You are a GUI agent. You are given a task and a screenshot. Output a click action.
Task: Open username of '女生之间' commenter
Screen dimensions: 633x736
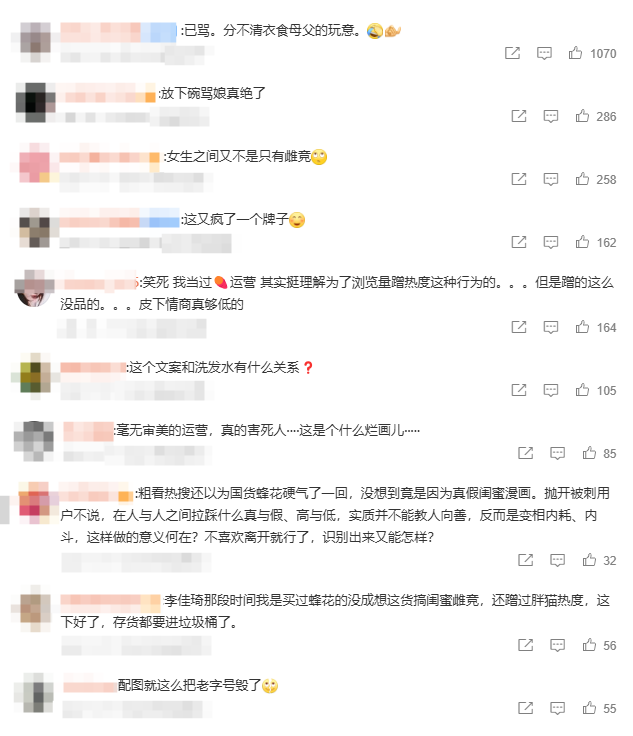(x=110, y=157)
